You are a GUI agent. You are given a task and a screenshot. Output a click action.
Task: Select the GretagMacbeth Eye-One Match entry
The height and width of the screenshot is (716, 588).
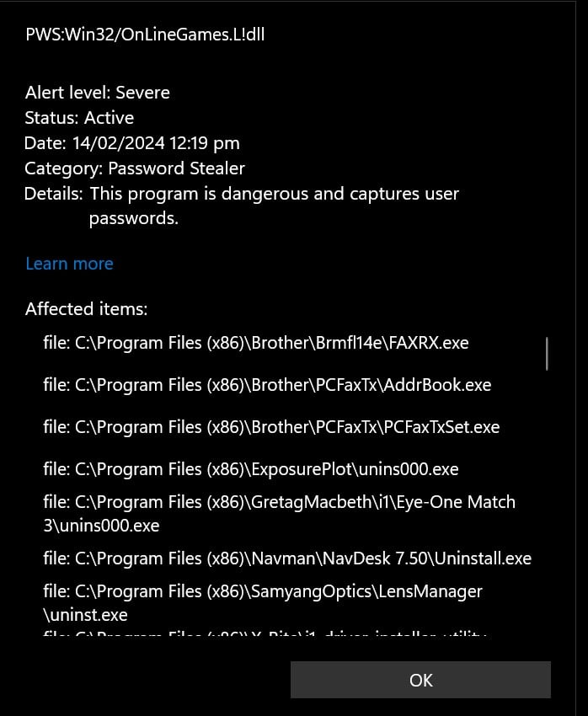pyautogui.click(x=279, y=514)
